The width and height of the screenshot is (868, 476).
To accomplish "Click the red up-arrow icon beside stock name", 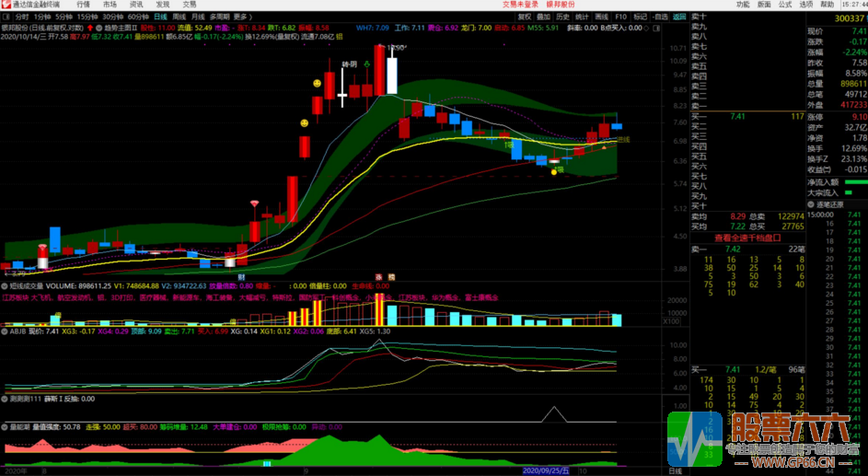I will (x=89, y=27).
